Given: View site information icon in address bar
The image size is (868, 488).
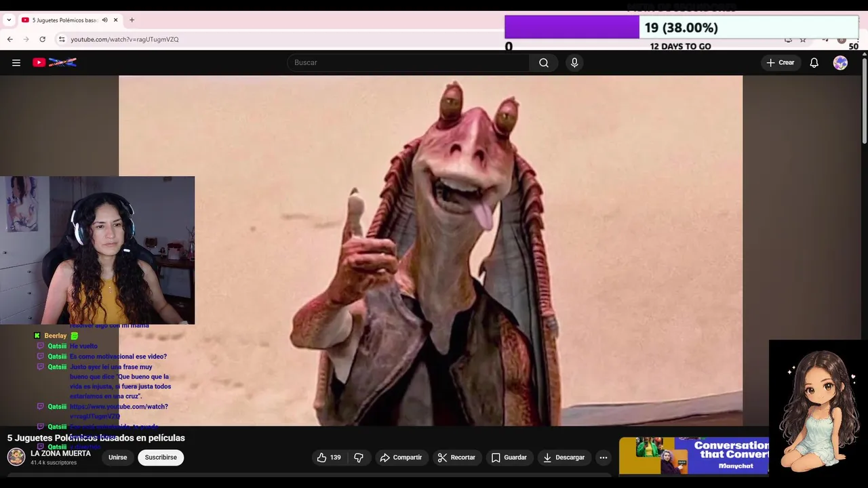Looking at the screenshot, I should pos(62,39).
